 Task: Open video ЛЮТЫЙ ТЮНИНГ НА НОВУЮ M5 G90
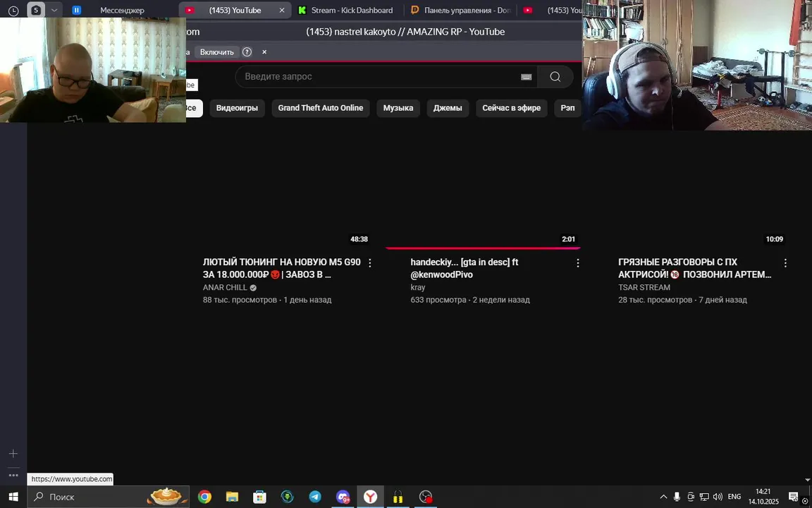(x=281, y=269)
